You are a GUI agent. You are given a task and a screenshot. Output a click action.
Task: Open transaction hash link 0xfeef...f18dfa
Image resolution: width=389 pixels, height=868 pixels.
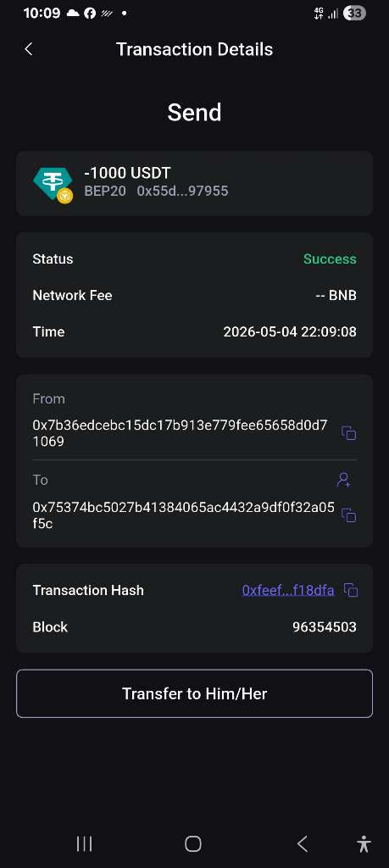click(x=288, y=590)
